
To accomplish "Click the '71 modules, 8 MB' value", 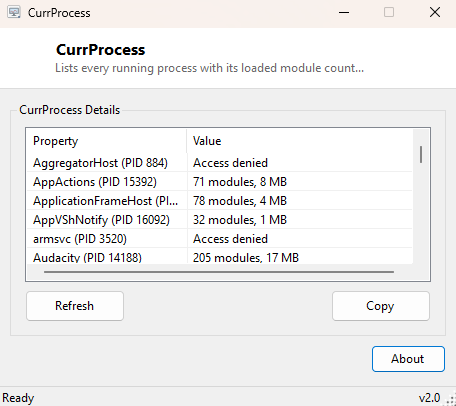I will point(240,182).
